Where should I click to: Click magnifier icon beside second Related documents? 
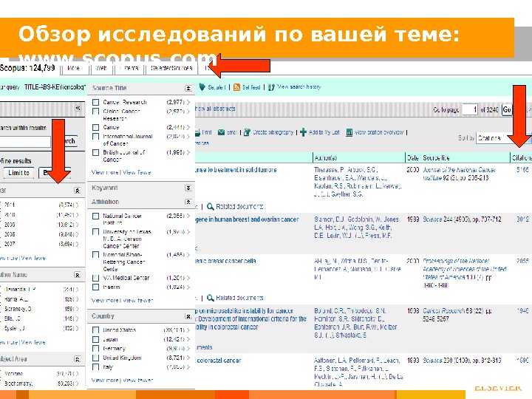211,298
